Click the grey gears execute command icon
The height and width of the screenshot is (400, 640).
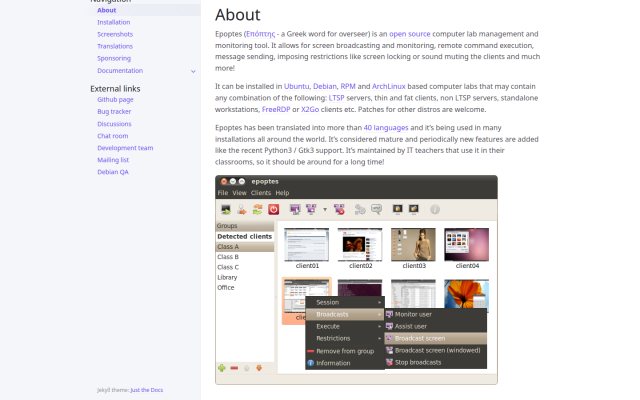tap(360, 209)
